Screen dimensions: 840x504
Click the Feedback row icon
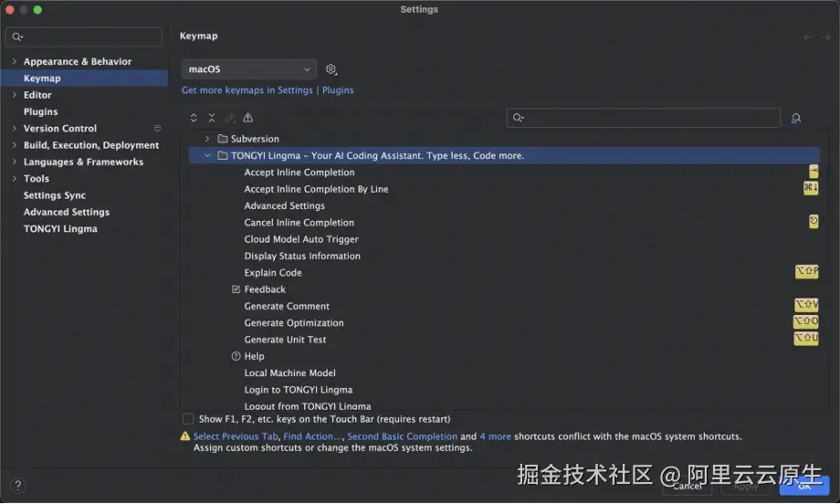pos(236,289)
